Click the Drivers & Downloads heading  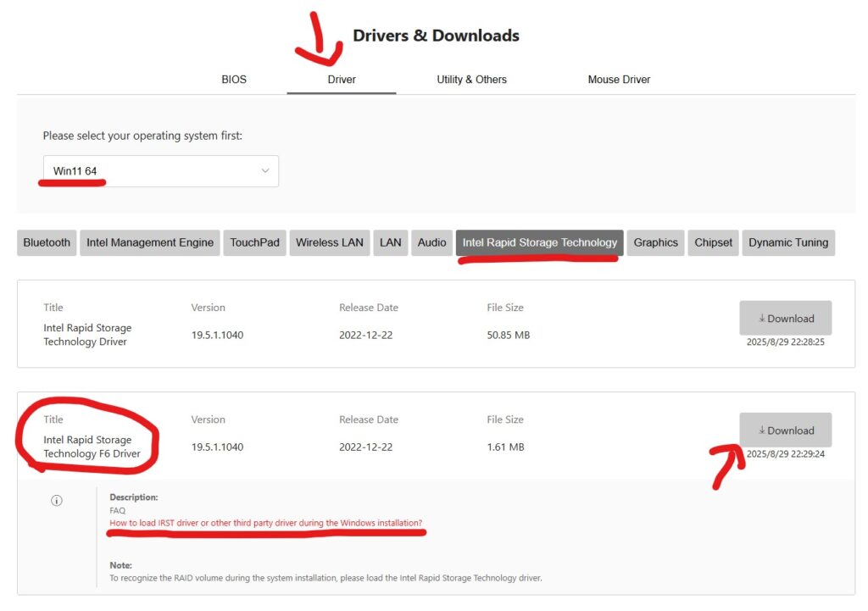[437, 36]
